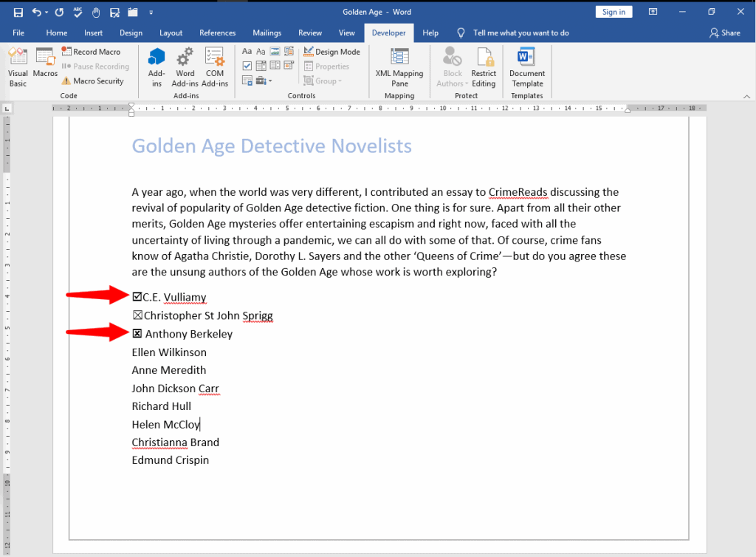Open the Legacy Tools dropdown
756x557 pixels.
point(264,81)
